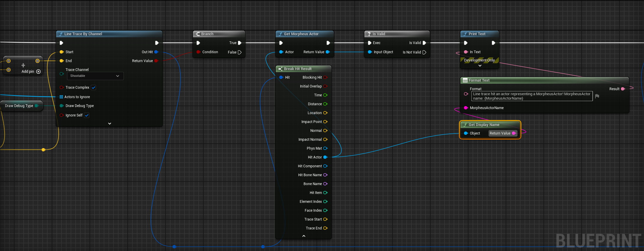644x251 pixels.
Task: Click the Return Value pin on Get Display Name
Action: click(514, 133)
